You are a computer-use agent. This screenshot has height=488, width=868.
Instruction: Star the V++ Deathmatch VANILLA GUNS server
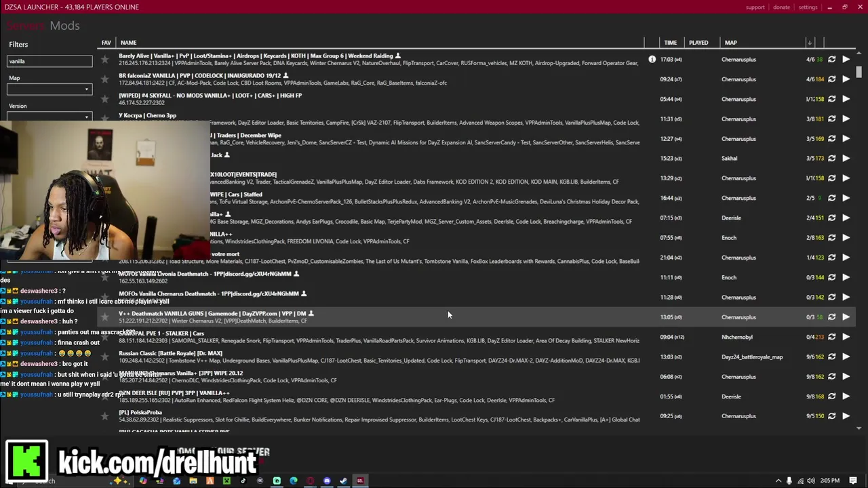105,317
